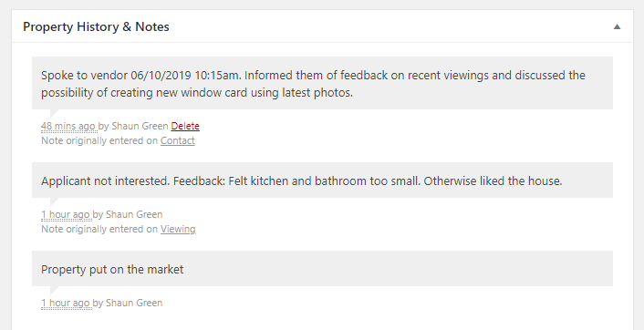Select the 'Property put on the market' note

tap(322, 268)
